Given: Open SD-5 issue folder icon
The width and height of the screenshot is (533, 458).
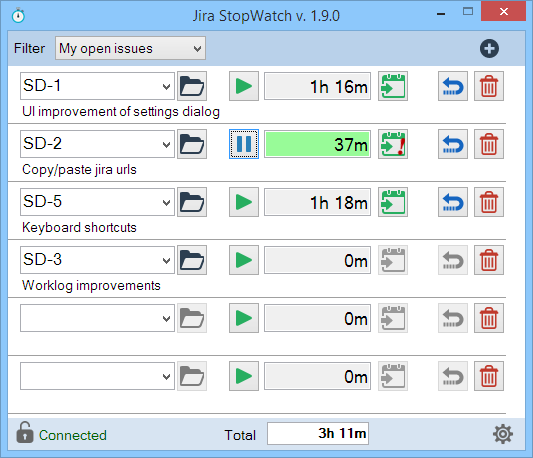Looking at the screenshot, I should pos(192,202).
